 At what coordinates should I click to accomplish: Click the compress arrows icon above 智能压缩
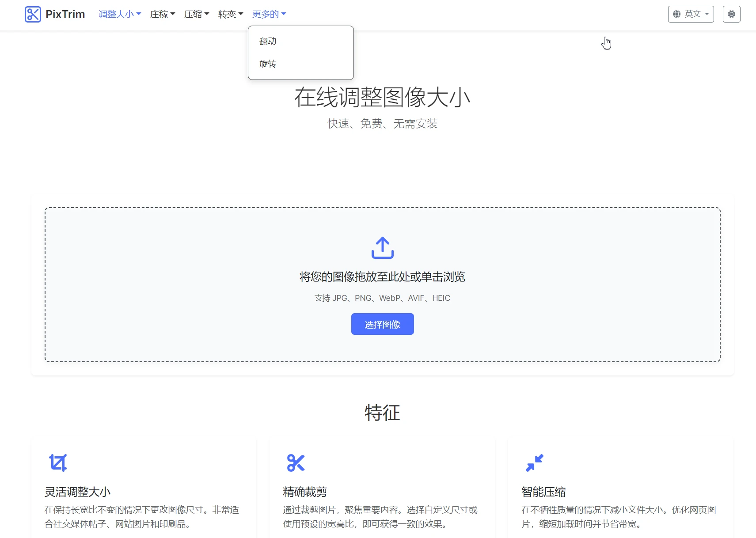pyautogui.click(x=534, y=462)
